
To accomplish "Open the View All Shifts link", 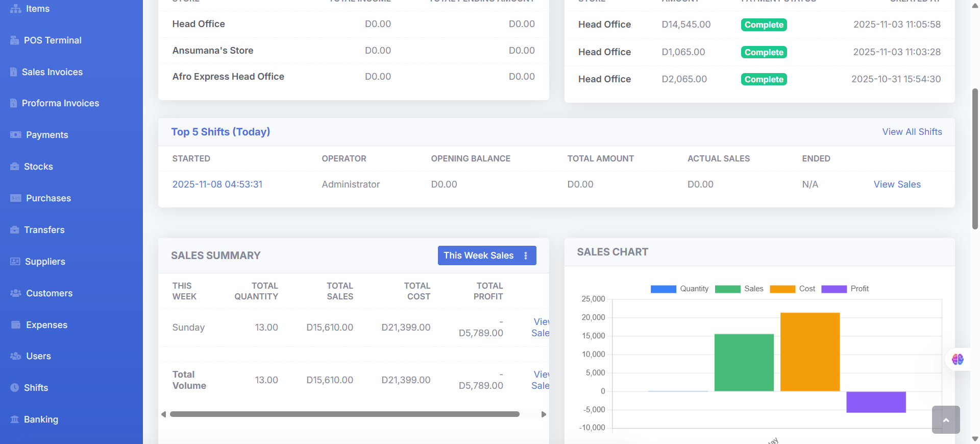I will tap(912, 132).
